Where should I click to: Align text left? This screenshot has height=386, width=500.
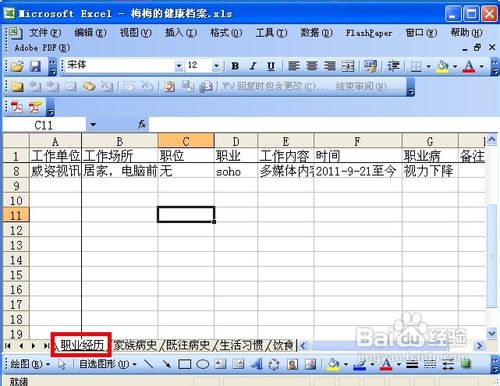point(294,66)
